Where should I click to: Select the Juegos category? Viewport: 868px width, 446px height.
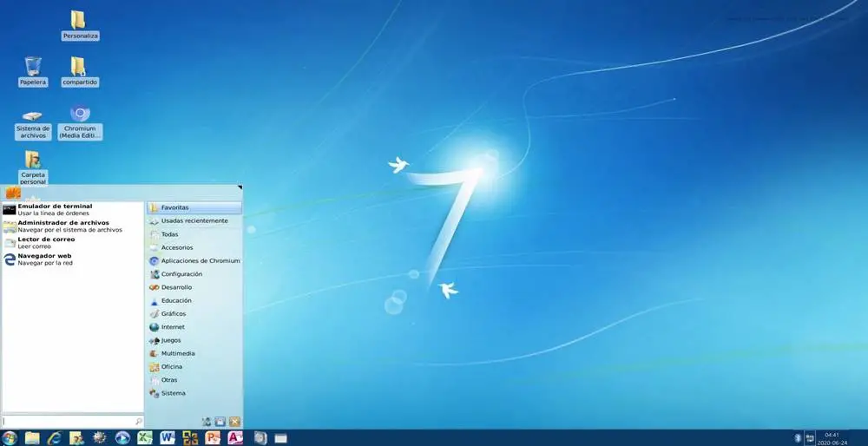coord(194,340)
